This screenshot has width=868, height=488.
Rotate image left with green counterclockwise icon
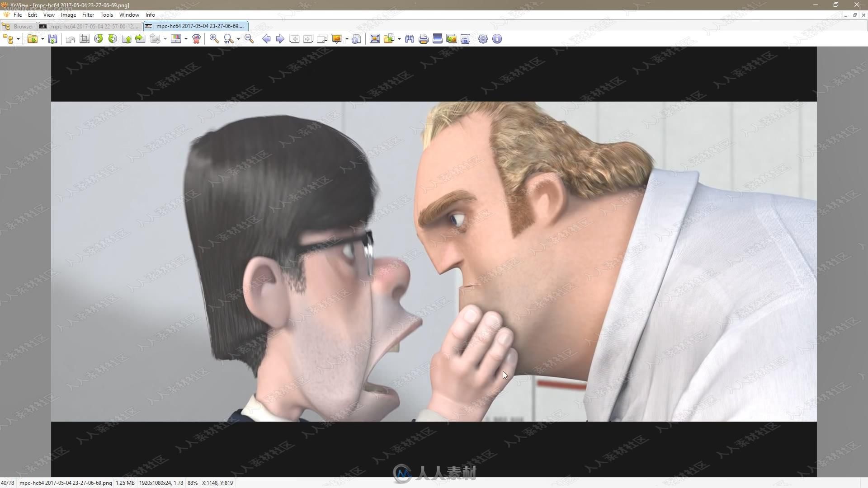click(x=99, y=39)
